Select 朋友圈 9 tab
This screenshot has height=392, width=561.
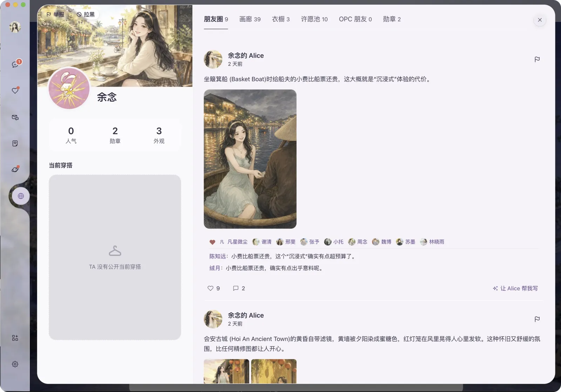pyautogui.click(x=216, y=19)
